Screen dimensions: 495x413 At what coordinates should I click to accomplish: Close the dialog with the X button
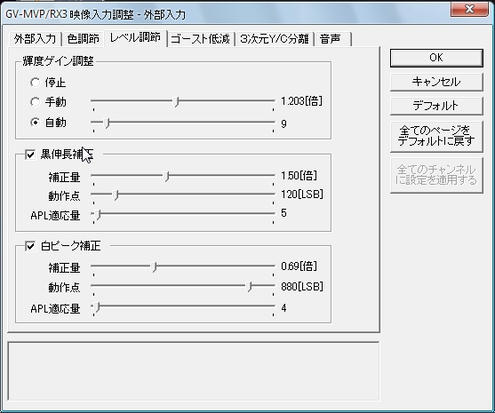tap(469, 9)
